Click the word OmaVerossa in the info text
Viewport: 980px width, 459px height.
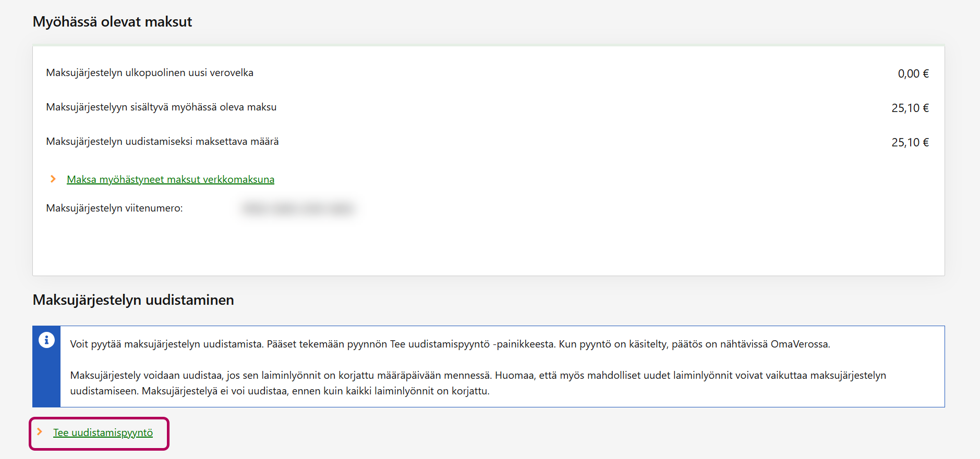point(800,344)
